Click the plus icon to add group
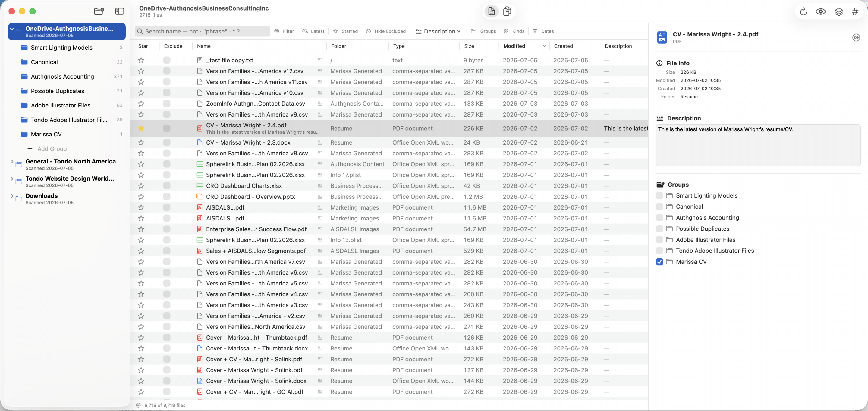 [30, 149]
